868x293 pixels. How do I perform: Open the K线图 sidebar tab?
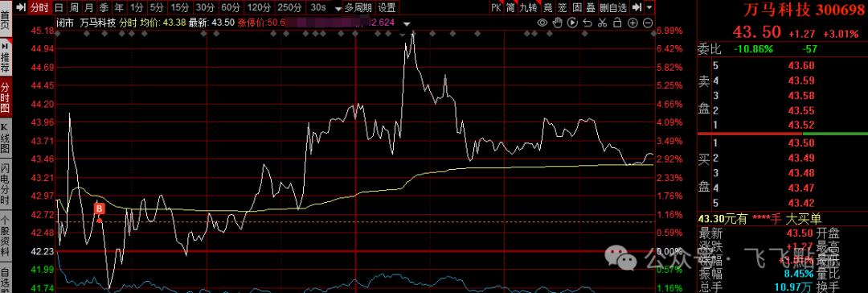click(x=5, y=138)
